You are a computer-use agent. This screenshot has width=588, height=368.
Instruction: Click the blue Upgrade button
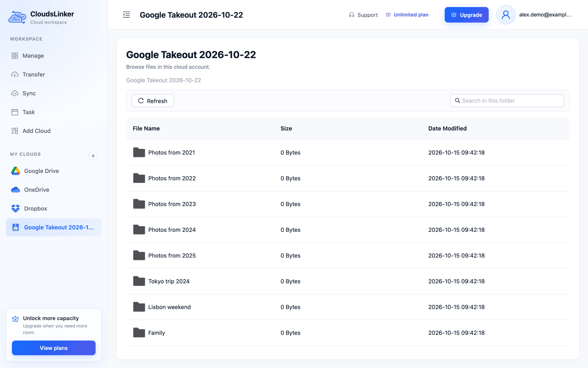click(x=466, y=15)
